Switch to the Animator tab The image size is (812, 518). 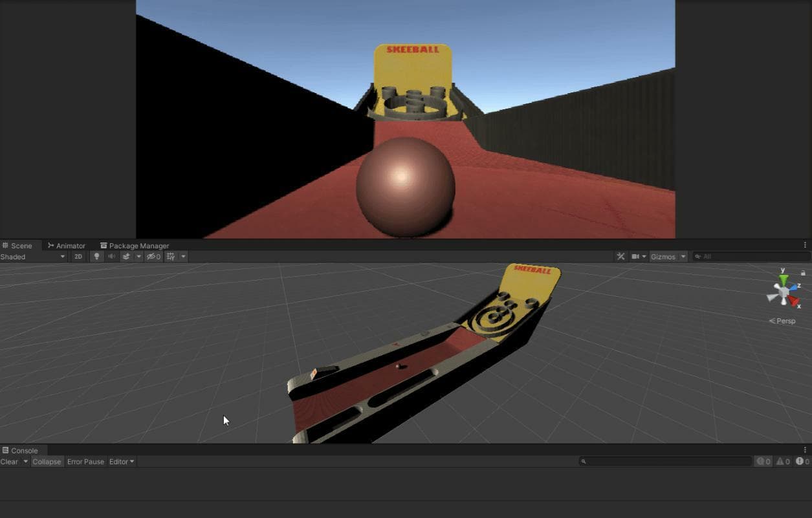point(66,246)
